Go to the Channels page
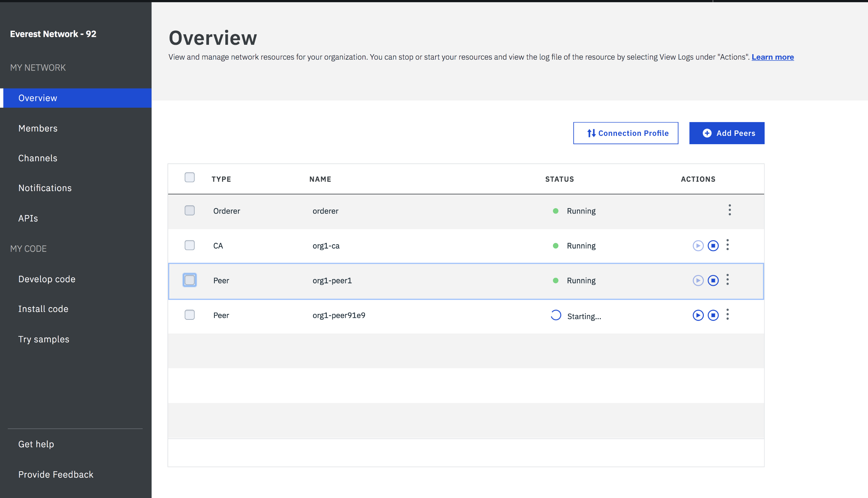The width and height of the screenshot is (868, 498). pyautogui.click(x=38, y=158)
